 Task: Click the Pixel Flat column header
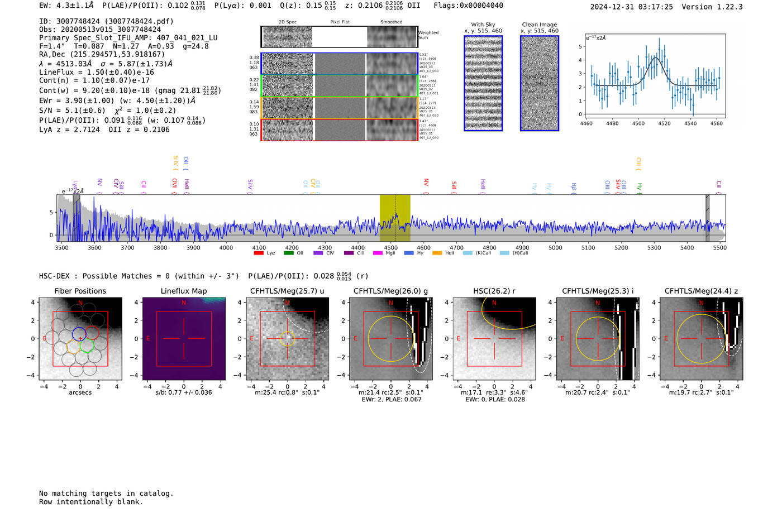click(x=340, y=22)
